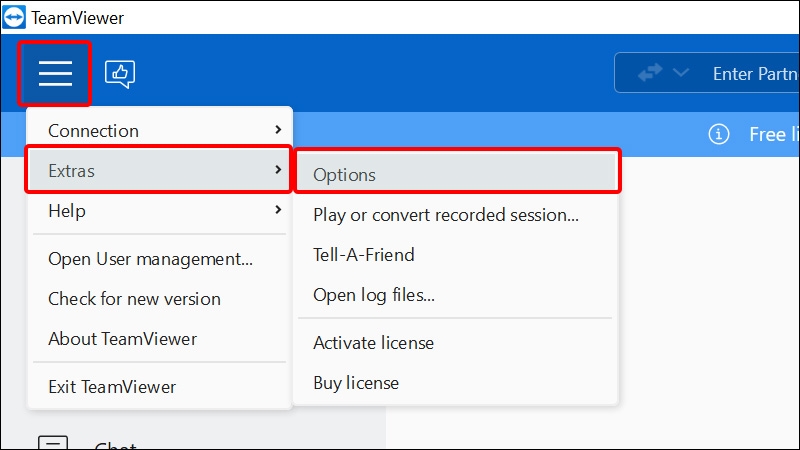Image resolution: width=800 pixels, height=450 pixels.
Task: Open Options from the Extras submenu
Action: 457,174
